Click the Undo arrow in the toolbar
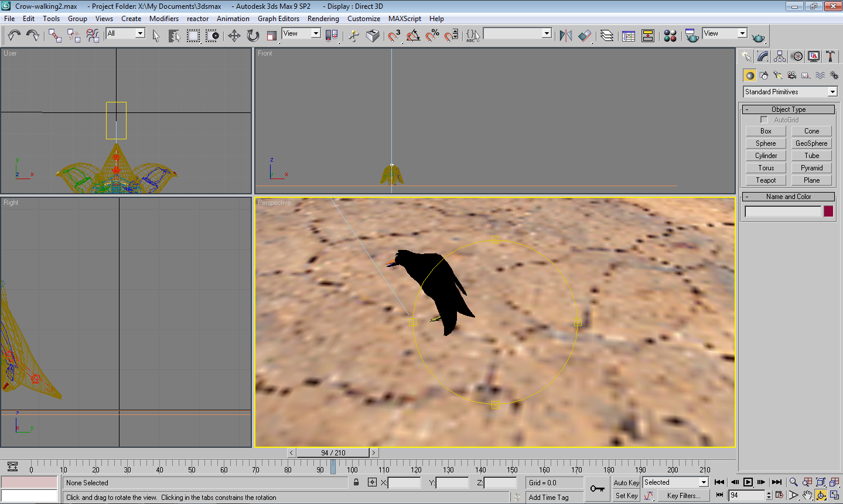Viewport: 843px width, 504px height. (15, 36)
